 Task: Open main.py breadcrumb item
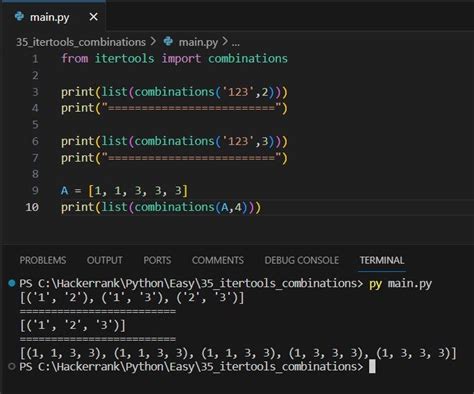click(198, 42)
